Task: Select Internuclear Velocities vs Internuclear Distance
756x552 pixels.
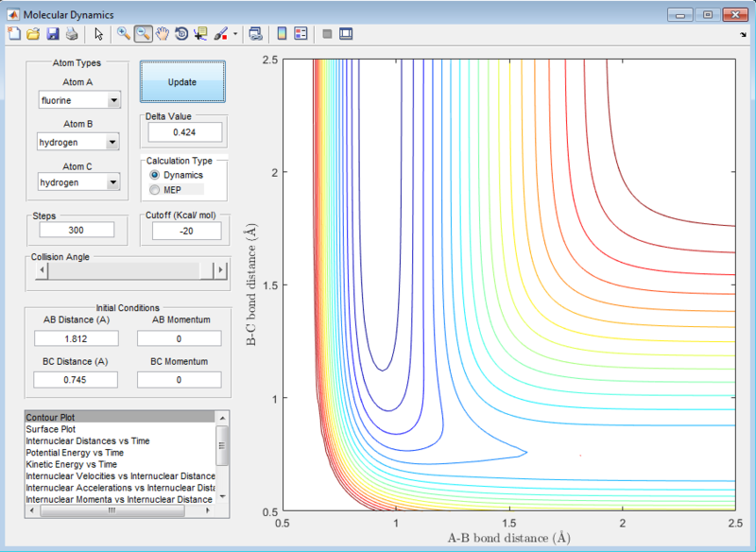Action: [x=120, y=475]
